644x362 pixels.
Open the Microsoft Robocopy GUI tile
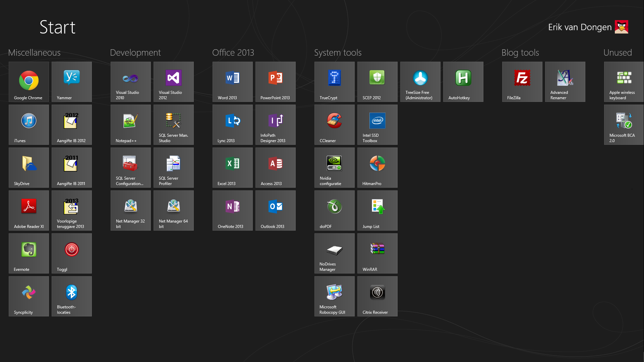click(x=335, y=296)
